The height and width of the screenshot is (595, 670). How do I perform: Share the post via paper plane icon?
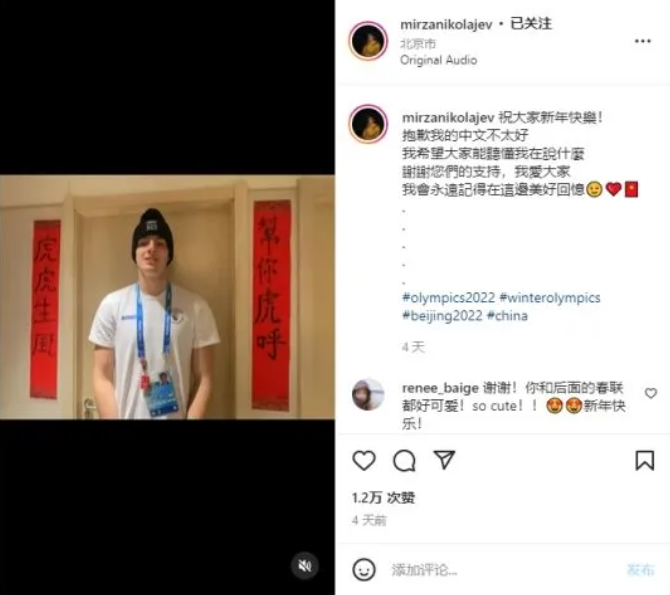444,460
